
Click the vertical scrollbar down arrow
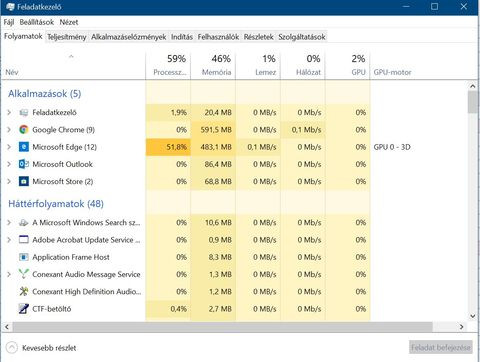click(x=473, y=316)
